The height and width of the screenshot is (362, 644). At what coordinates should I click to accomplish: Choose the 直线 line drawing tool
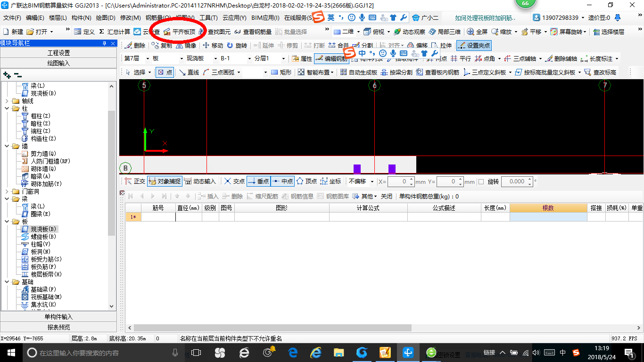click(x=189, y=72)
